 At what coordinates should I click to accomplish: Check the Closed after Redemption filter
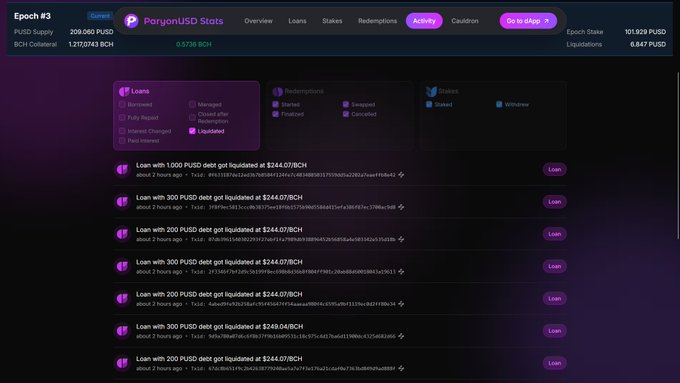click(192, 118)
